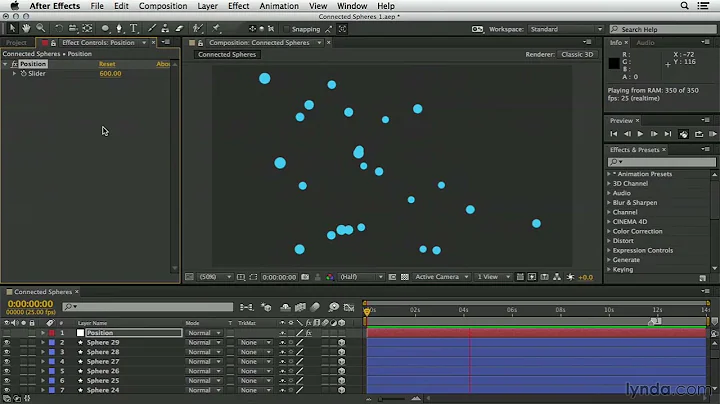Viewport: 720px width, 404px height.
Task: Play the composition preview
Action: pyautogui.click(x=640, y=134)
